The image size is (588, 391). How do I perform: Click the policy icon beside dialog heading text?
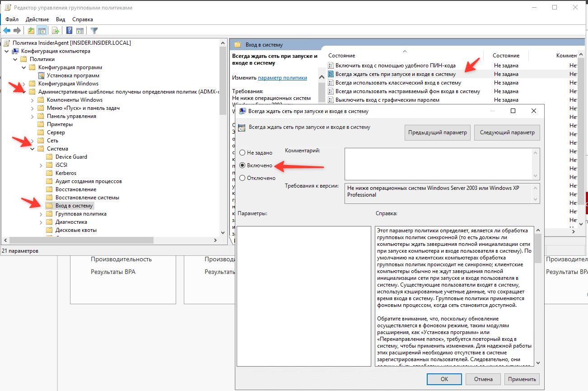(x=242, y=127)
